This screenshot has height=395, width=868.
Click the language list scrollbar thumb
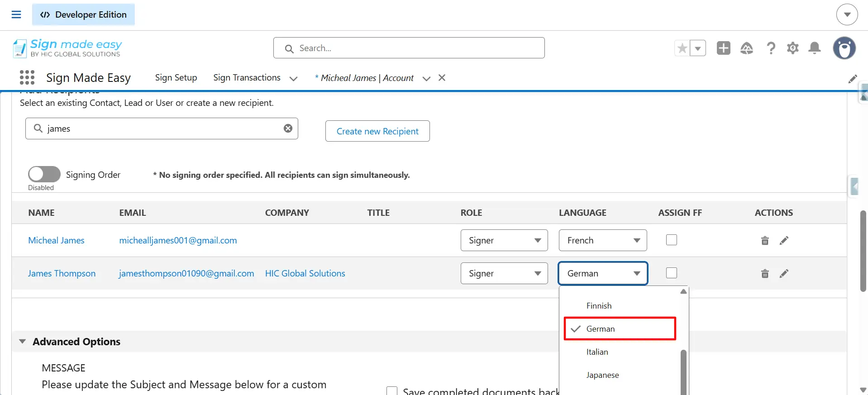coord(683,372)
